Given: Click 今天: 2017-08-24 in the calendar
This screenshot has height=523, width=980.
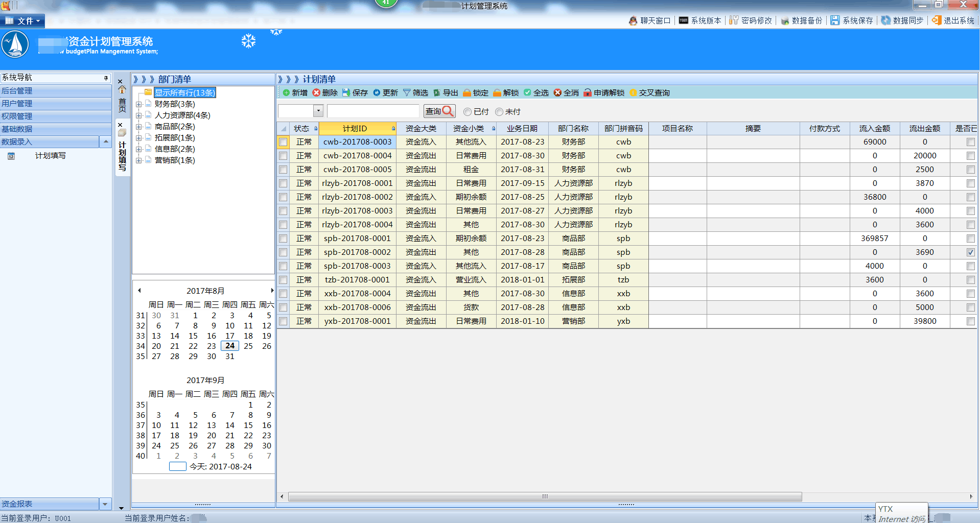Looking at the screenshot, I should [x=221, y=467].
